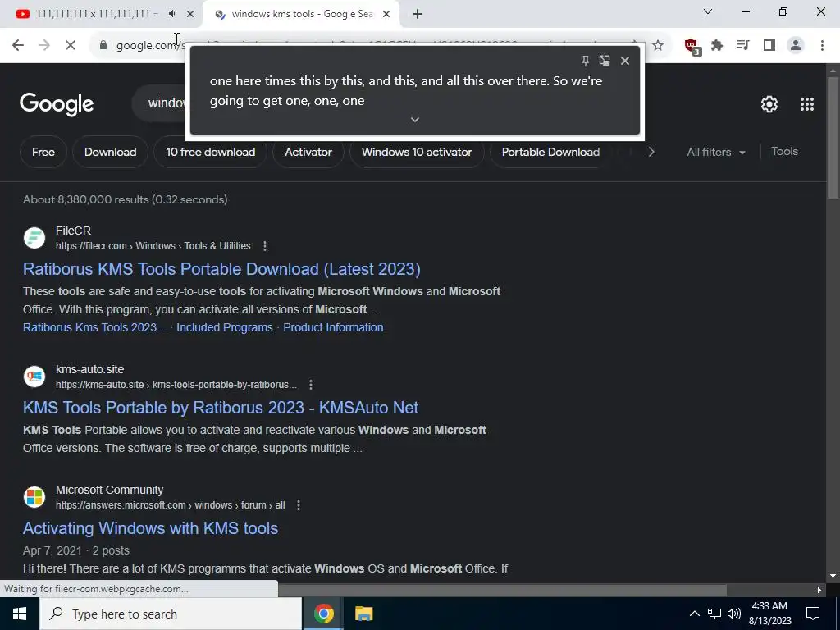Open the All filters dropdown

coord(715,152)
